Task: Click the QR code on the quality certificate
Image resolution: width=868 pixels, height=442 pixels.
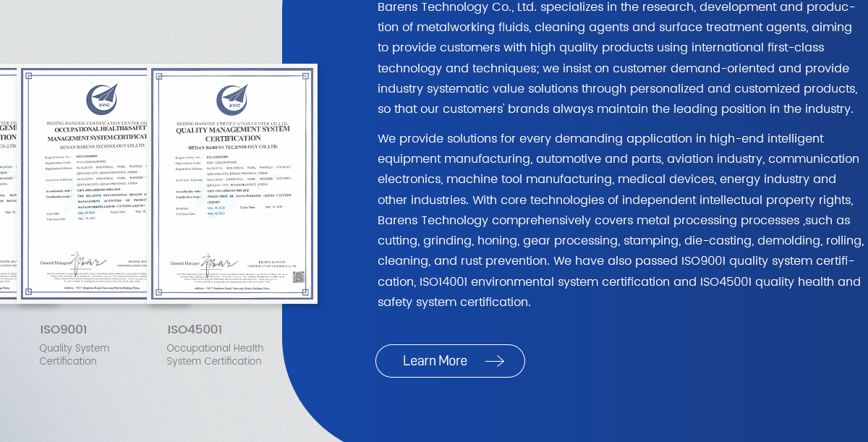Action: (299, 277)
